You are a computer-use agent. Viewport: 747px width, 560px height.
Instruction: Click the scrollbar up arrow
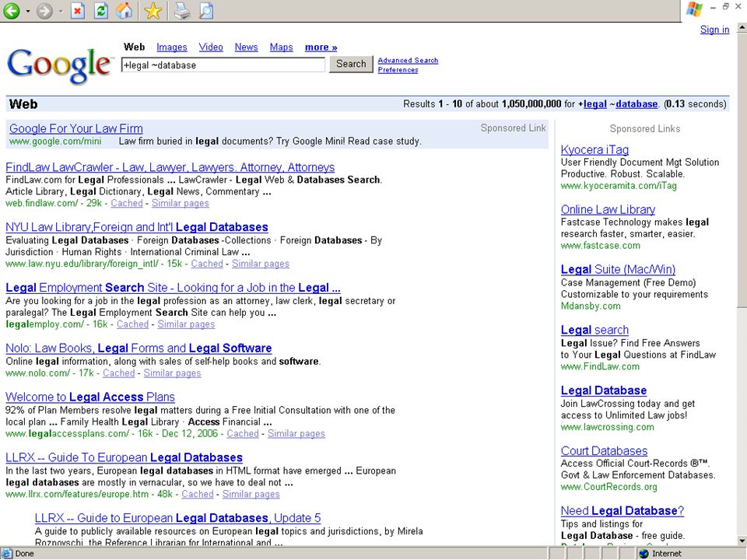(x=742, y=28)
